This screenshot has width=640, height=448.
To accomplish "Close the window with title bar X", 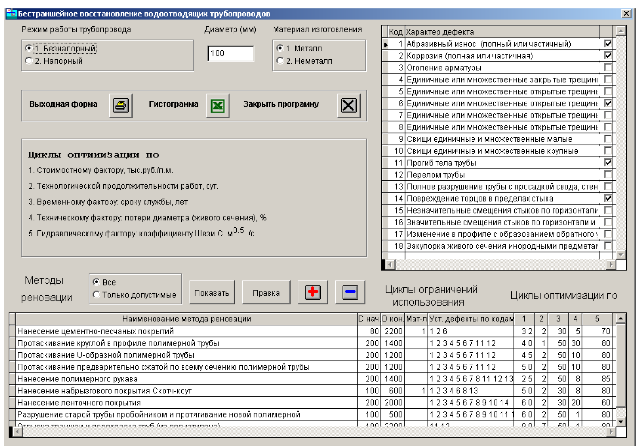I will tap(626, 13).
